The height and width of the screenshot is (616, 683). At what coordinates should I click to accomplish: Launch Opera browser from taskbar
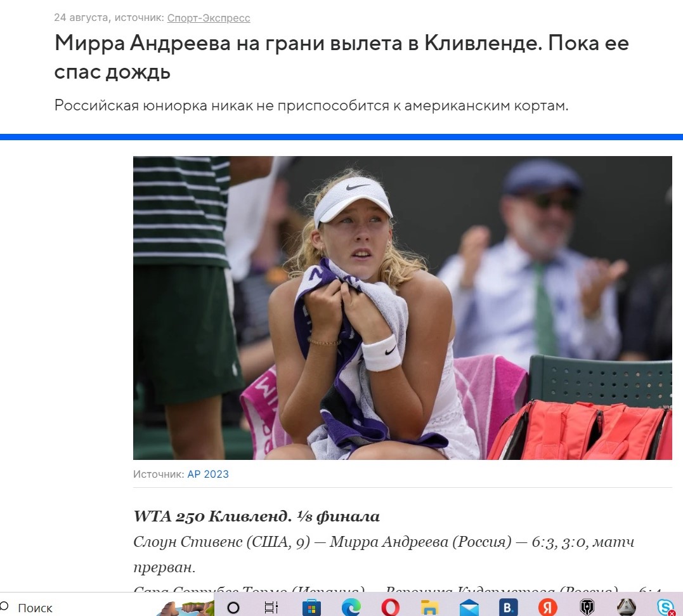[x=390, y=607]
